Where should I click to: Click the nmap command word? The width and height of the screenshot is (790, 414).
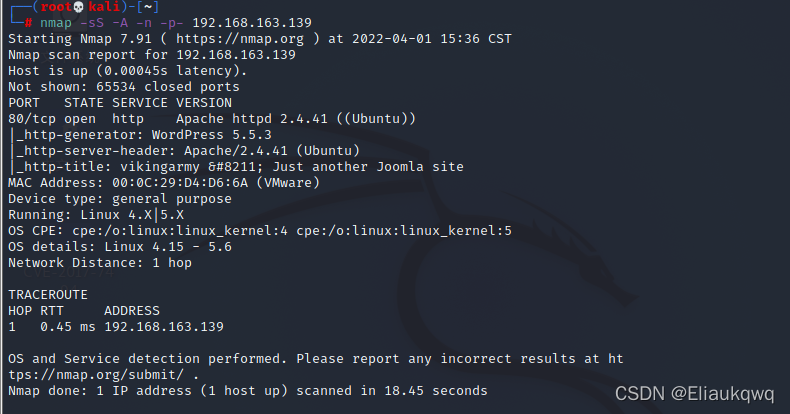point(56,23)
